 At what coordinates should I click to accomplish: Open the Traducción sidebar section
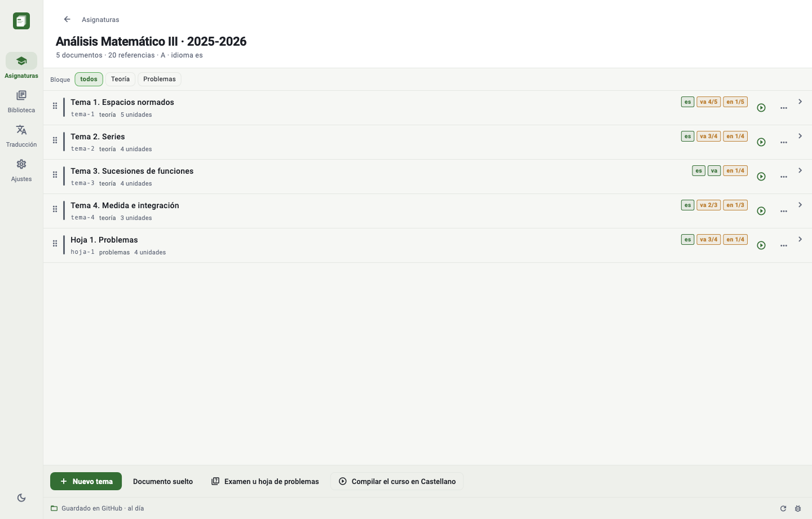coord(21,136)
